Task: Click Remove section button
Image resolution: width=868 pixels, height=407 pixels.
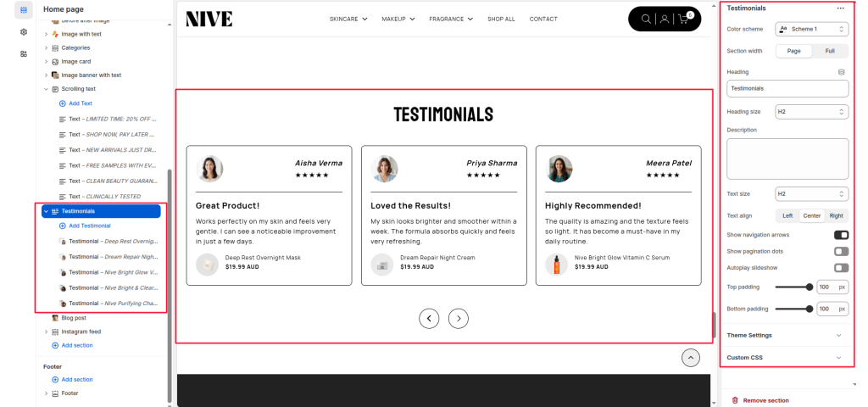Action: (x=765, y=400)
